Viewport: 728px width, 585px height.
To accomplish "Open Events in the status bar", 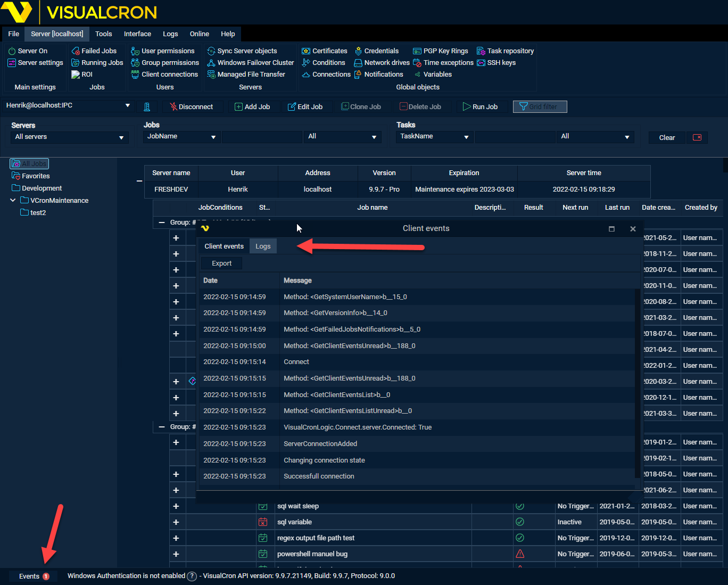I will [x=34, y=576].
